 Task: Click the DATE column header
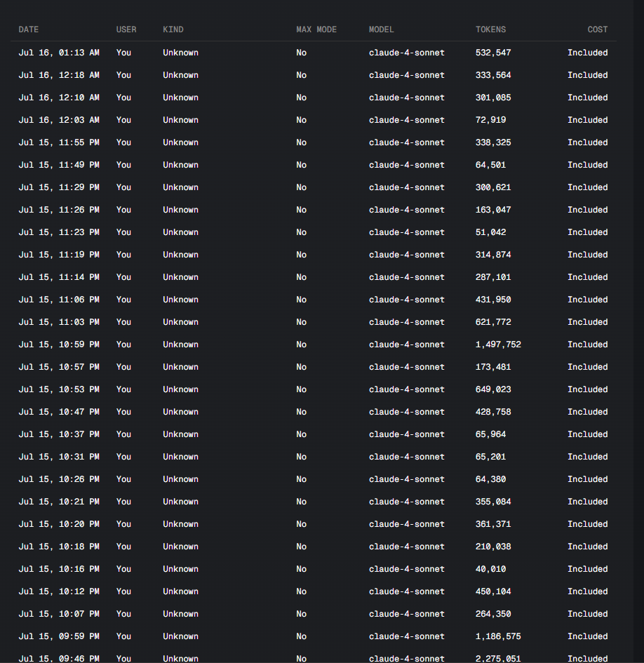click(28, 29)
